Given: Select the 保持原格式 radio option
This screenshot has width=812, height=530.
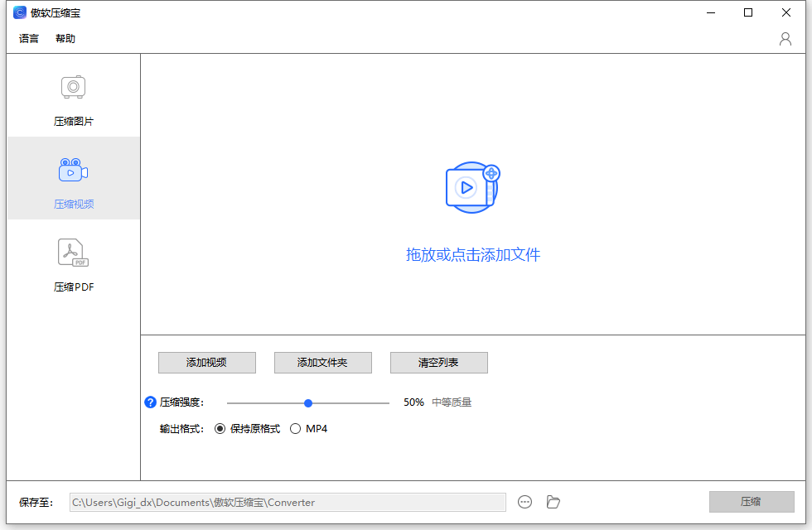Looking at the screenshot, I should point(248,429).
